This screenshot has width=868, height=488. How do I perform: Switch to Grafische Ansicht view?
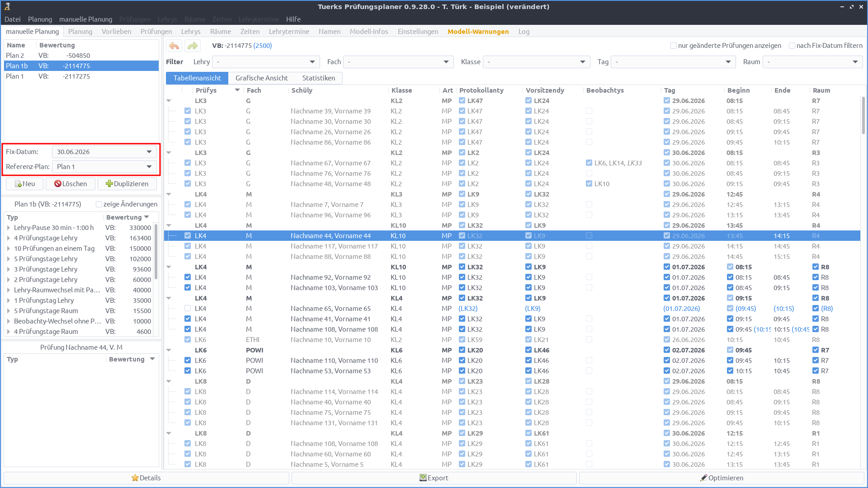point(261,78)
